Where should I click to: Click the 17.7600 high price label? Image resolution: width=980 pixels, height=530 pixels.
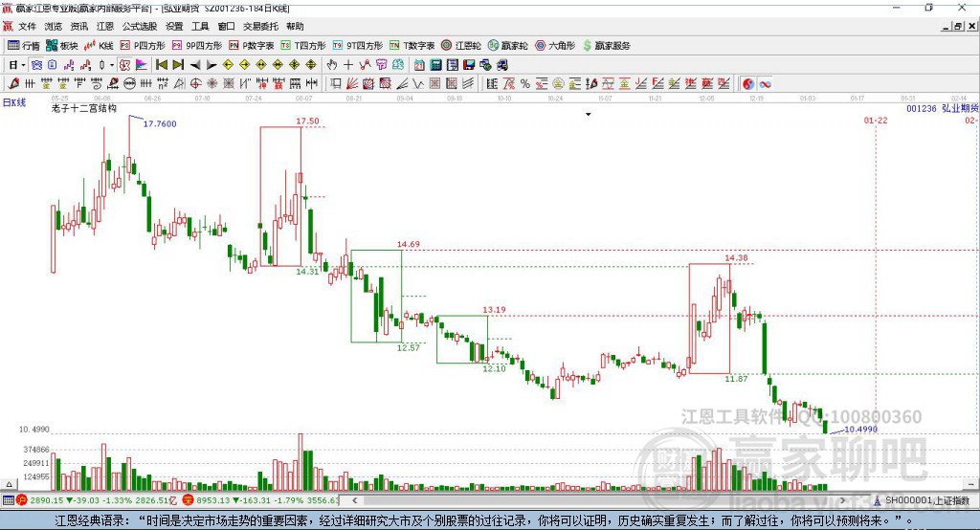click(160, 123)
